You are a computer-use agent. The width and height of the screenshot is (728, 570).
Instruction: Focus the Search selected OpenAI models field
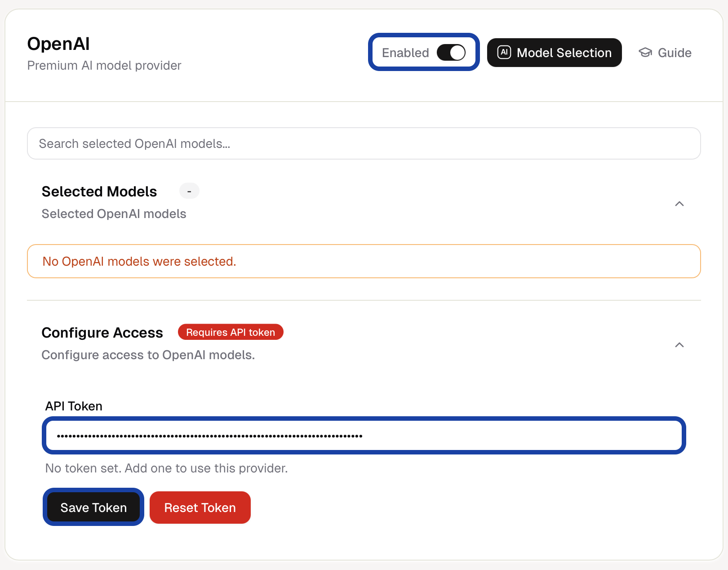(364, 144)
